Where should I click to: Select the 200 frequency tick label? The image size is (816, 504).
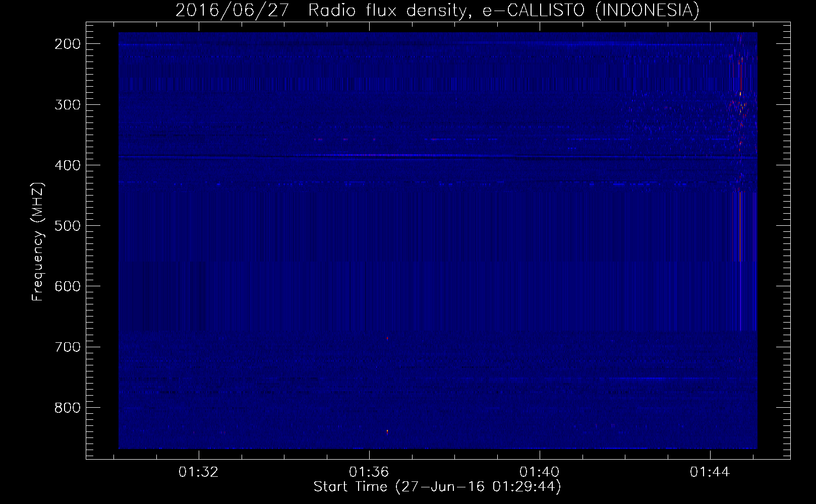coord(68,44)
